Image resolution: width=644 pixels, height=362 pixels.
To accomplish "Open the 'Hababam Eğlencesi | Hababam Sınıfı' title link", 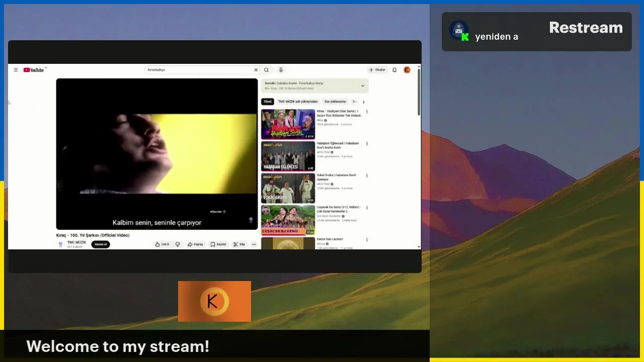I will tap(338, 145).
